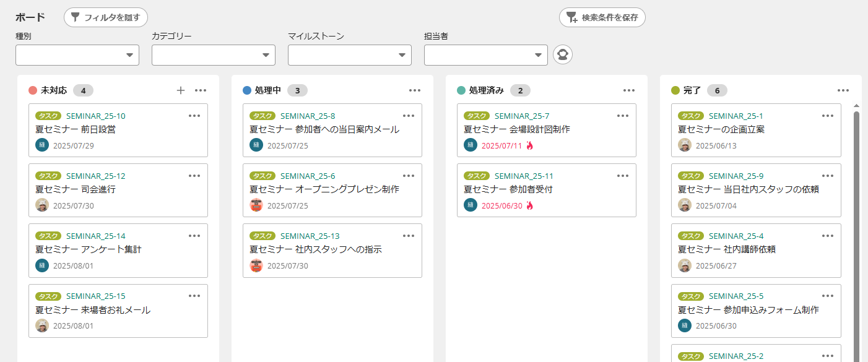The width and height of the screenshot is (868, 362).
Task: Expand the カテゴリー dropdown
Action: 214,55
